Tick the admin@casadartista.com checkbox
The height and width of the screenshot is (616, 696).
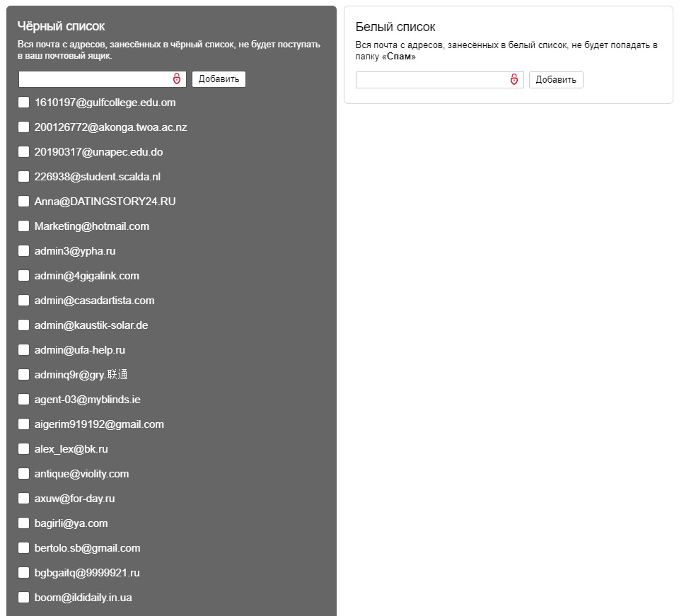tap(23, 301)
